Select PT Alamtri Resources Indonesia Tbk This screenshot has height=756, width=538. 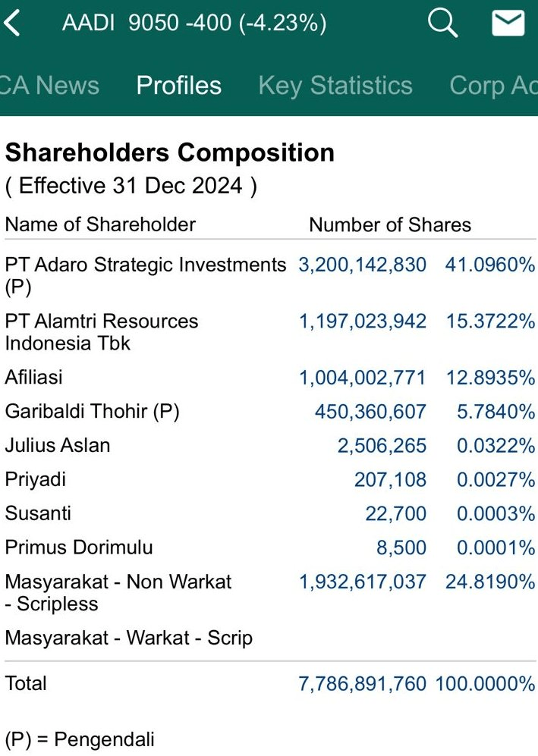pos(102,332)
